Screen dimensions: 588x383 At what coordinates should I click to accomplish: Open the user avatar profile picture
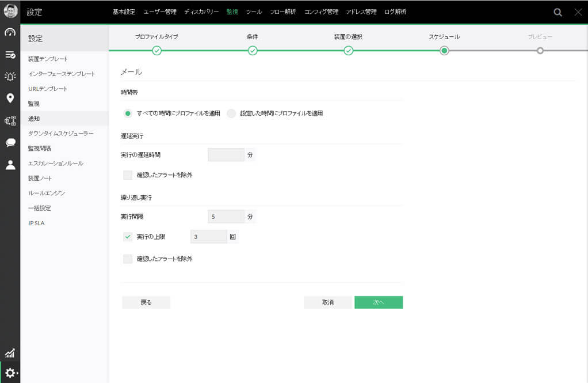click(x=10, y=11)
